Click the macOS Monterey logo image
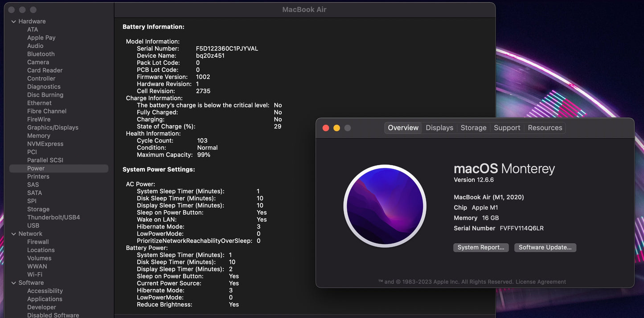Screen dimensions: 644x318 [x=385, y=206]
